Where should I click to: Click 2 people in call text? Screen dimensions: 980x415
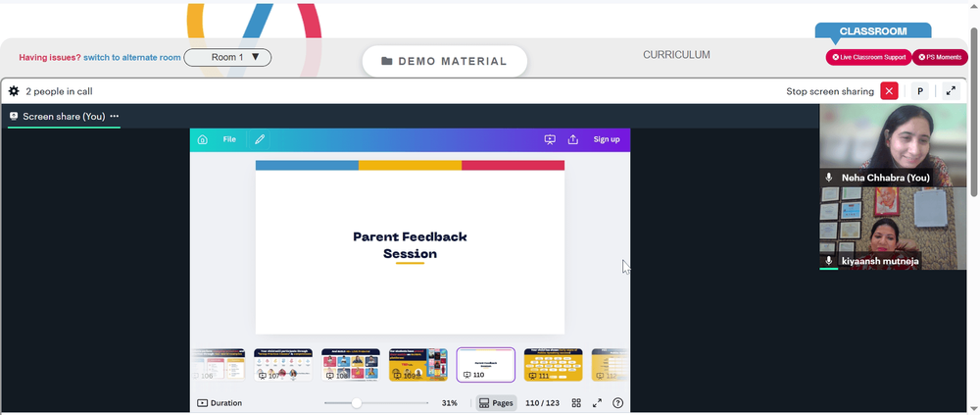coord(60,91)
